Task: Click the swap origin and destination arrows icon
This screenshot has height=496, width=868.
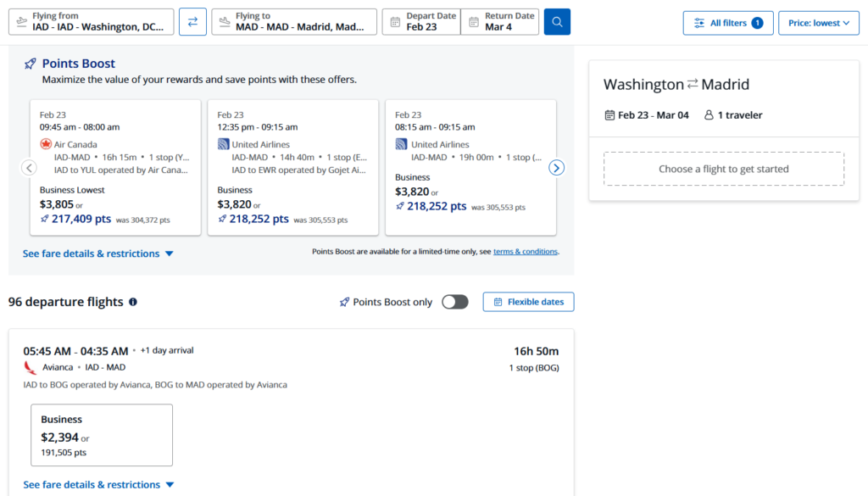Action: click(x=192, y=22)
